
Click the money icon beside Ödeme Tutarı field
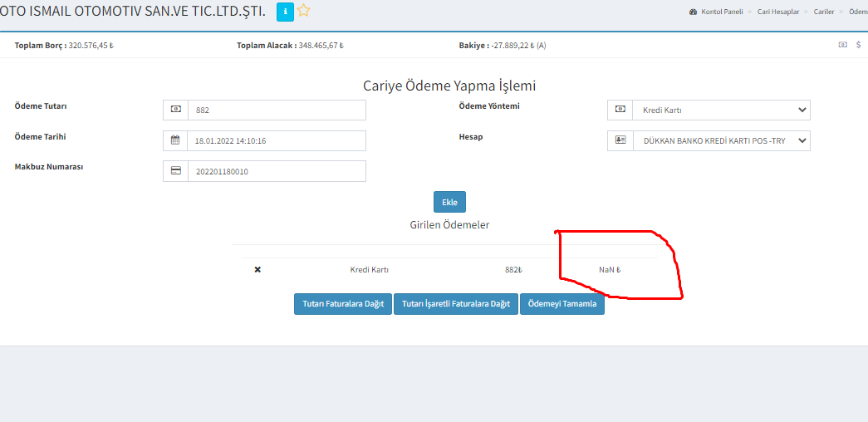pyautogui.click(x=175, y=110)
